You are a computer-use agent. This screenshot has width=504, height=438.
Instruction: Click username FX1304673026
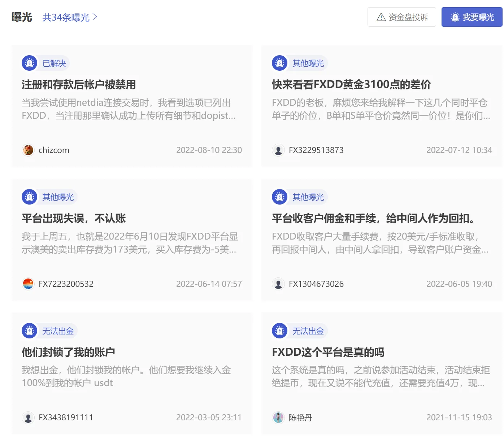tap(316, 284)
